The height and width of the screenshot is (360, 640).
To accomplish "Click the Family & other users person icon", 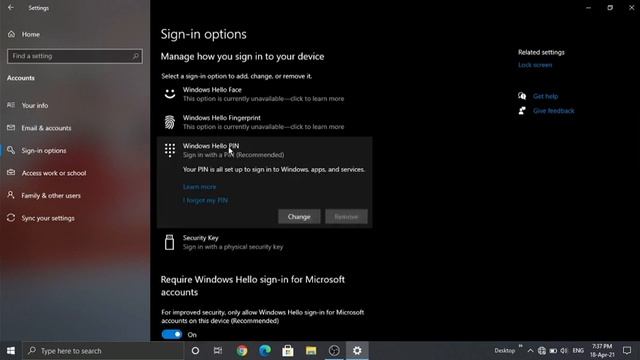I will 11,195.
